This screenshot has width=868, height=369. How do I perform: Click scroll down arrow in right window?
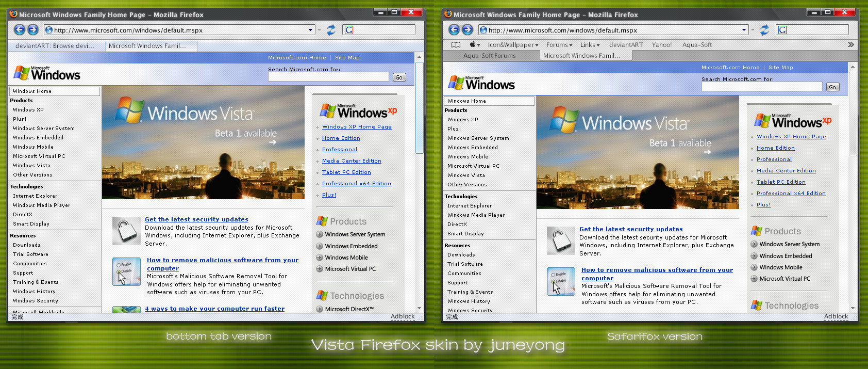853,308
